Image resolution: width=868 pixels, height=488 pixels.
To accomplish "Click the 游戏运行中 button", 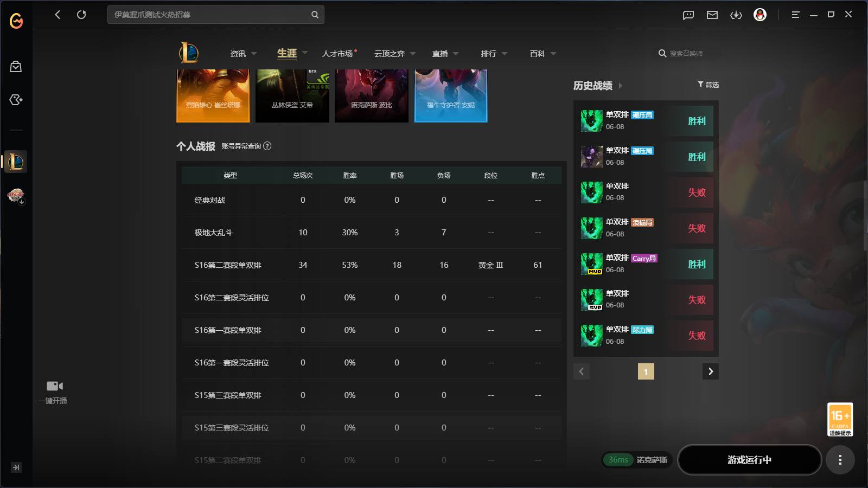I will (x=749, y=460).
